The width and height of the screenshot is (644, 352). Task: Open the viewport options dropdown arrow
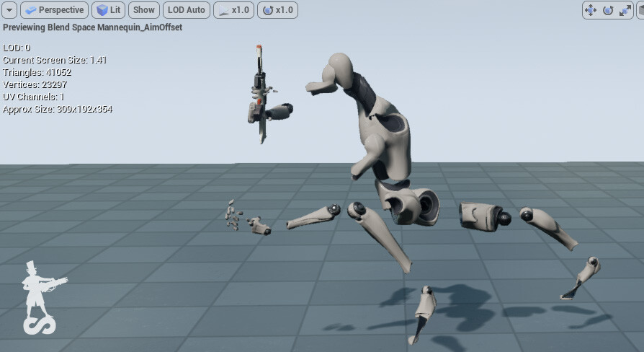pos(9,10)
